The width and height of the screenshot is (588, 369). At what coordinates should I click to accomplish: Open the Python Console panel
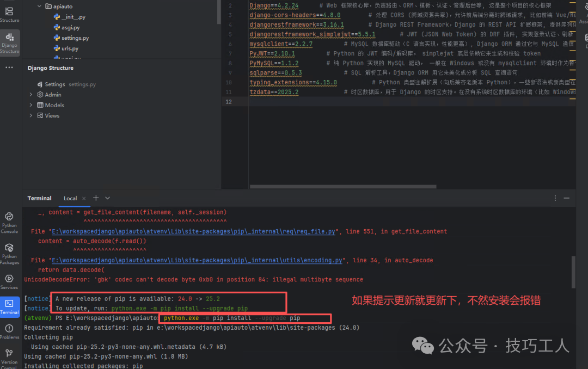(9, 223)
